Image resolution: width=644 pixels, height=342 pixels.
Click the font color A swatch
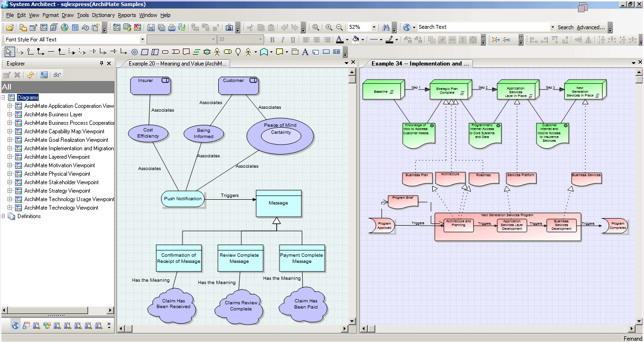coord(340,40)
